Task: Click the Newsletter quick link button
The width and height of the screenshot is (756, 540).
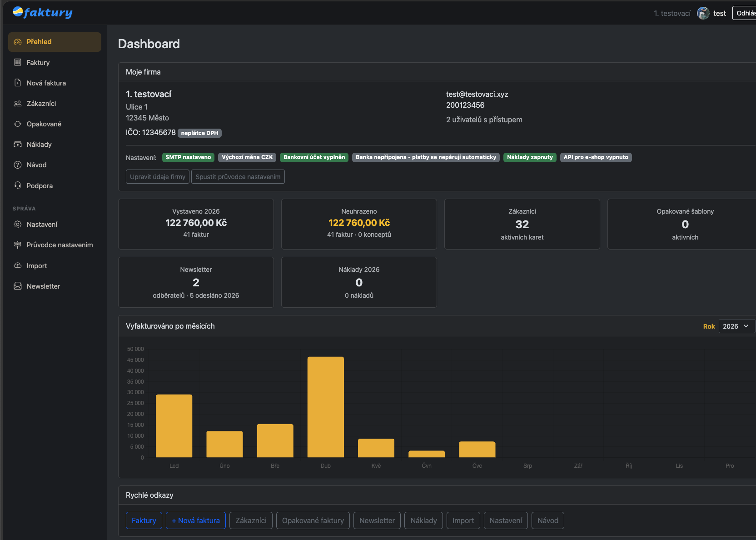Action: click(x=377, y=520)
